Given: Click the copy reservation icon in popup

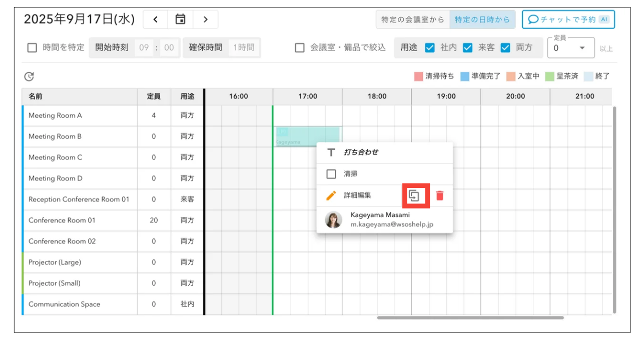Looking at the screenshot, I should click(x=413, y=195).
